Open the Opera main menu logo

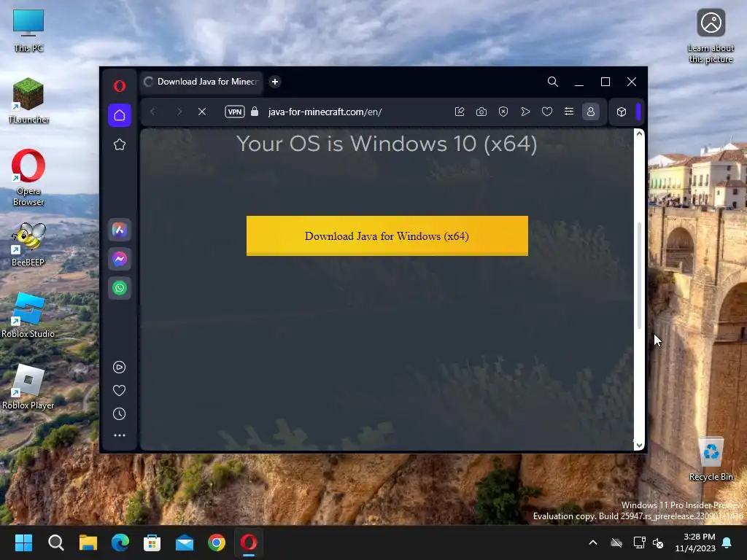coord(120,86)
